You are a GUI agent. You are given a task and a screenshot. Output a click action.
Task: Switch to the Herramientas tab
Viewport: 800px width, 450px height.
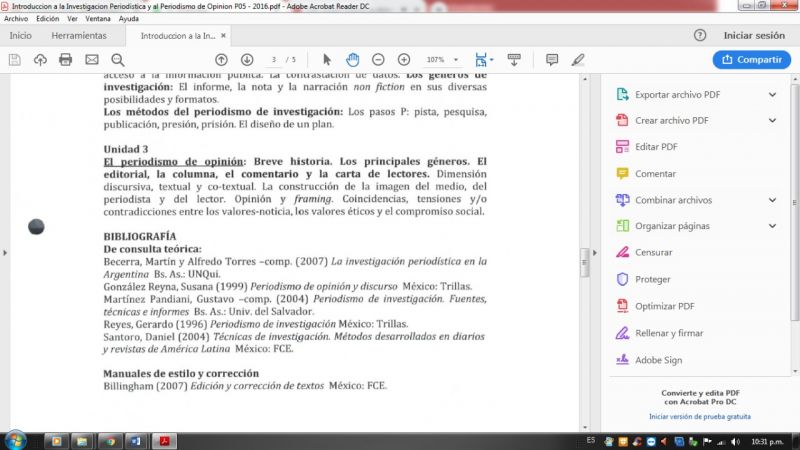[x=79, y=36]
